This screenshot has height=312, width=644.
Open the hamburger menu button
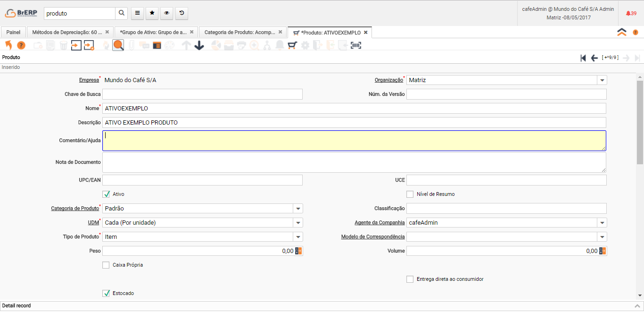pos(137,13)
